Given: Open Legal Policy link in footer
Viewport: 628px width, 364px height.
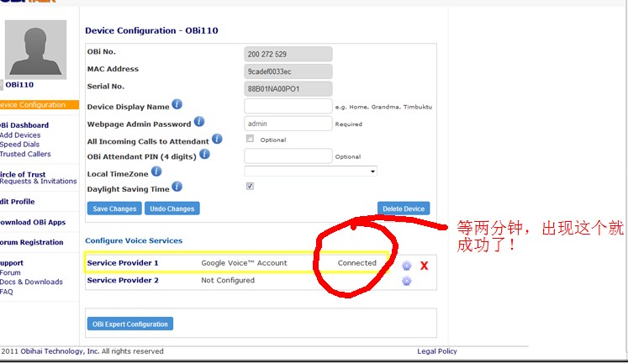Looking at the screenshot, I should (x=437, y=351).
